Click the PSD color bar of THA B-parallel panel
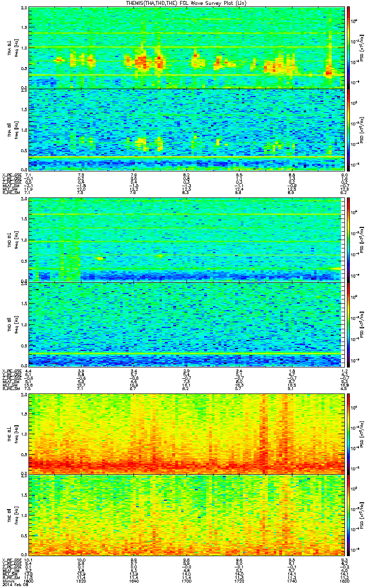Screen dimensions: 368x588 click(348, 129)
